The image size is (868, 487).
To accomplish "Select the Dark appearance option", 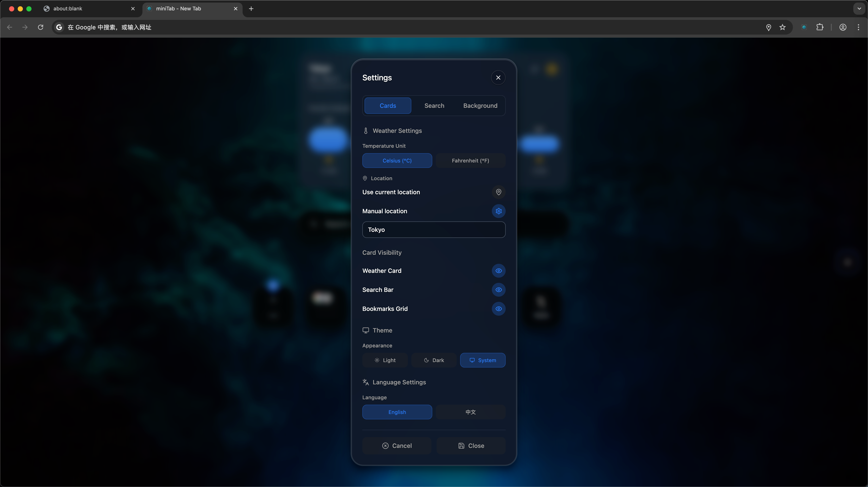I will coord(434,360).
